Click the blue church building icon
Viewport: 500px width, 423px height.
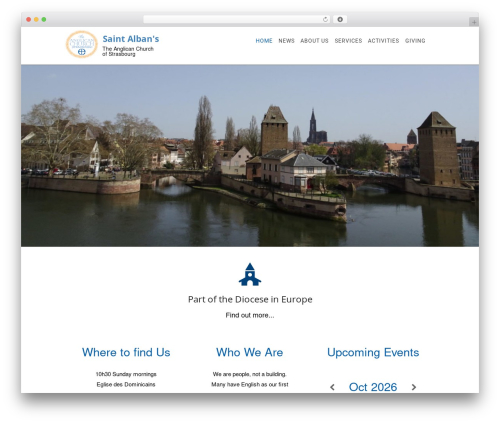(x=250, y=274)
